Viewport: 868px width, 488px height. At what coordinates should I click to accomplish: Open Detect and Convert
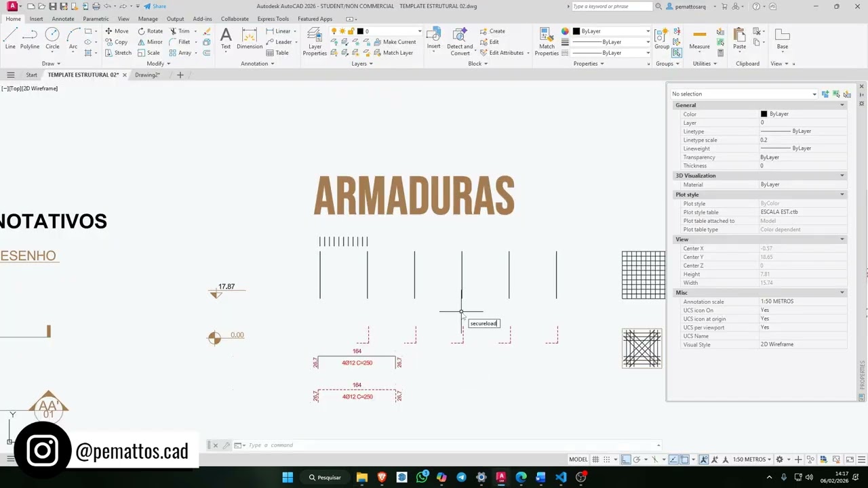(x=460, y=41)
